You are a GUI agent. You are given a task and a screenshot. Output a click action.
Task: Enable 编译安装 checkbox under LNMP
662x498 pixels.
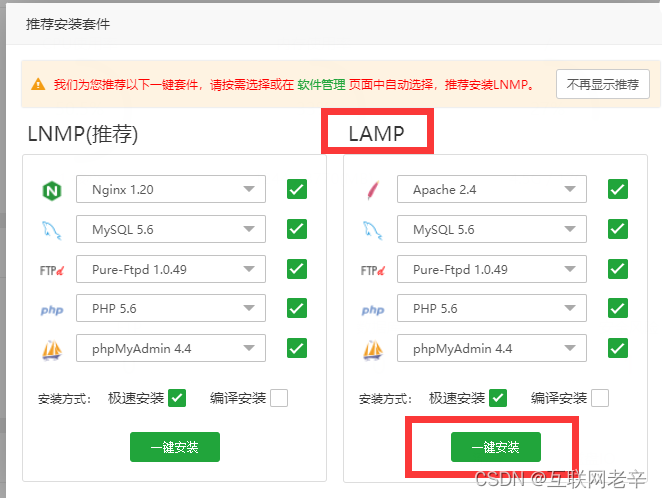(279, 398)
